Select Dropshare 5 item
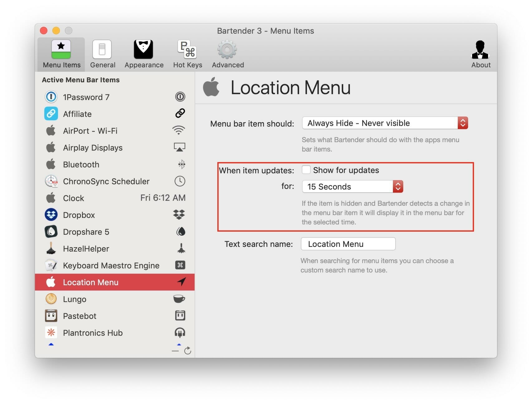 [x=115, y=232]
